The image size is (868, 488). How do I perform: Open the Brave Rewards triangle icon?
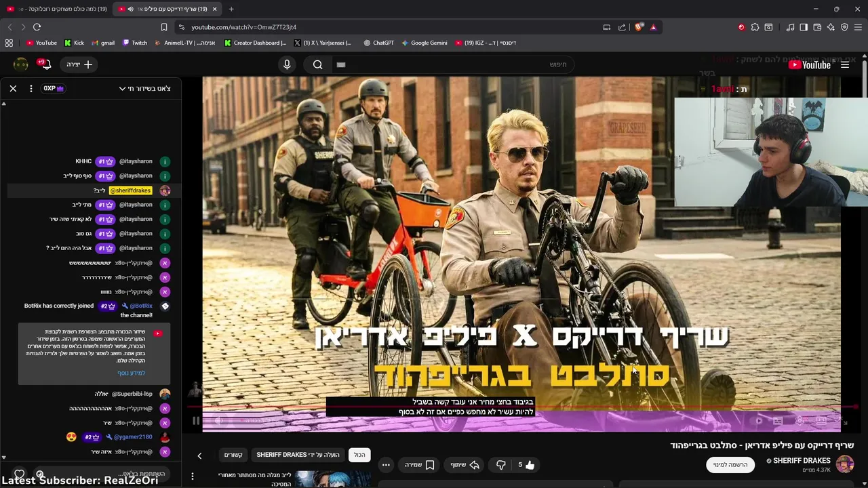pos(653,27)
